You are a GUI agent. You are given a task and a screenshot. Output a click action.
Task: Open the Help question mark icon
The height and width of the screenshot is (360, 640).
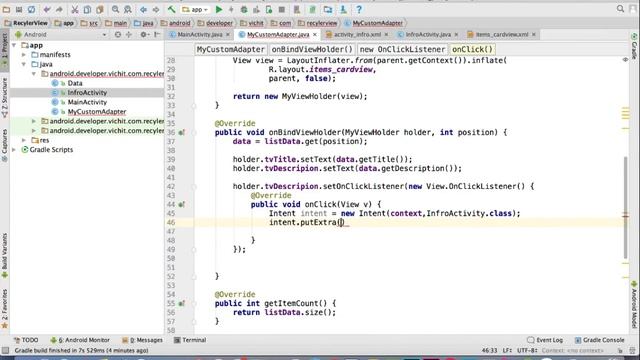[x=359, y=9]
